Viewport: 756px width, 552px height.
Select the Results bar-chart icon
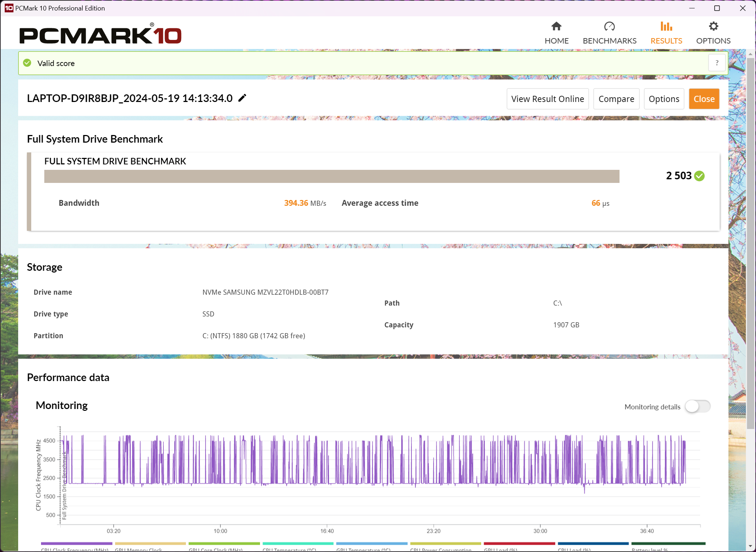pos(666,26)
